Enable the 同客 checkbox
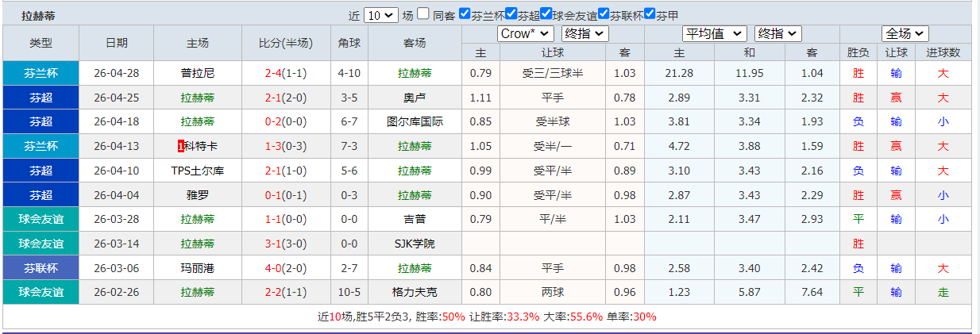Image resolution: width=980 pixels, height=334 pixels. (x=423, y=13)
